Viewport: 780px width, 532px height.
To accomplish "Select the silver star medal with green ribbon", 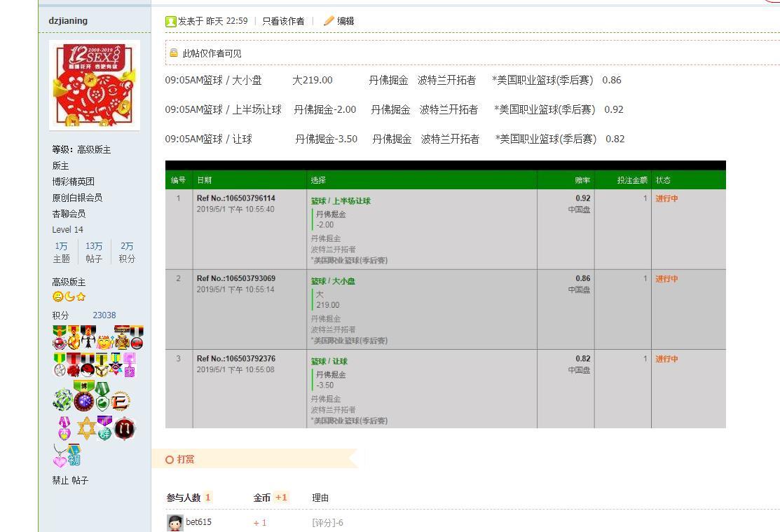I will tap(60, 364).
